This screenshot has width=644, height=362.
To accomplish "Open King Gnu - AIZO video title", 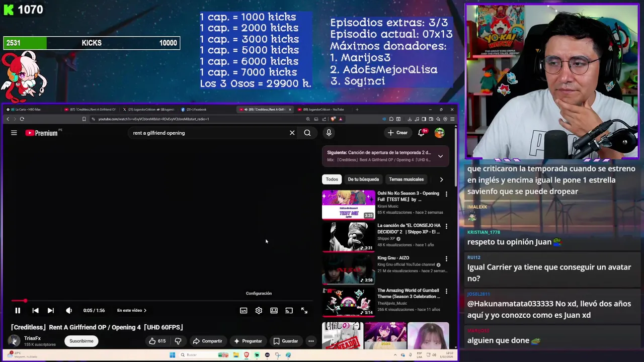I will (x=393, y=258).
